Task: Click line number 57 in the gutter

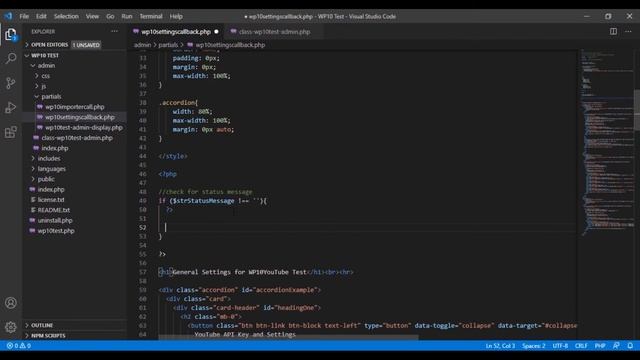Action: click(142, 272)
